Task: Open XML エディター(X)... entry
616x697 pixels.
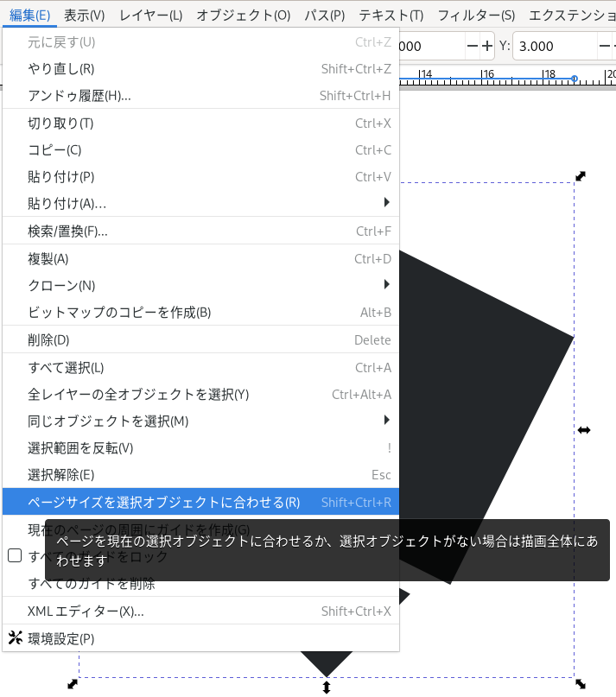Action: [x=200, y=611]
